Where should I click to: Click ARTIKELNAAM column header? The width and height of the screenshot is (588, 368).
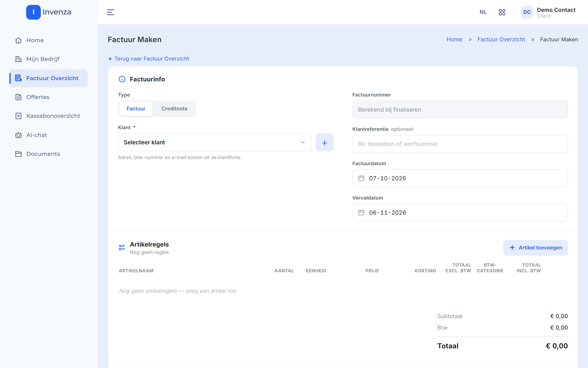[x=136, y=271]
